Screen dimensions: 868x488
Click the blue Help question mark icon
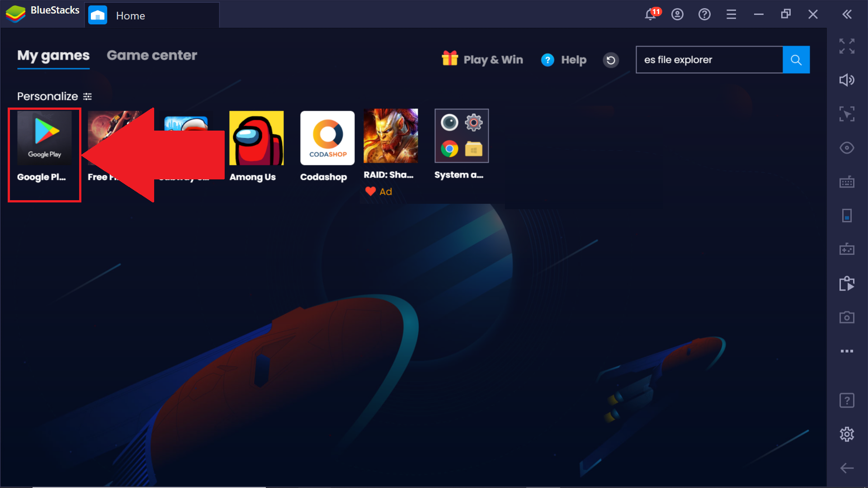tap(547, 60)
